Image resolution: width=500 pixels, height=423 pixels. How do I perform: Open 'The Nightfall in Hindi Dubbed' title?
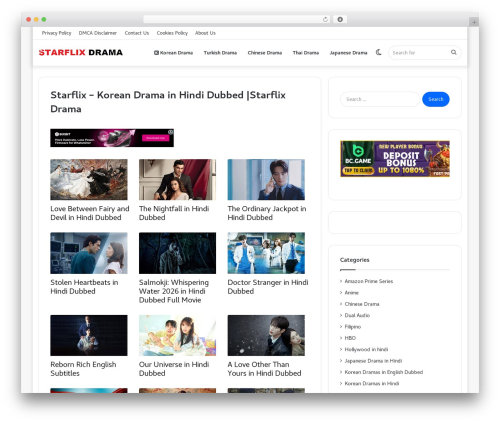click(174, 213)
